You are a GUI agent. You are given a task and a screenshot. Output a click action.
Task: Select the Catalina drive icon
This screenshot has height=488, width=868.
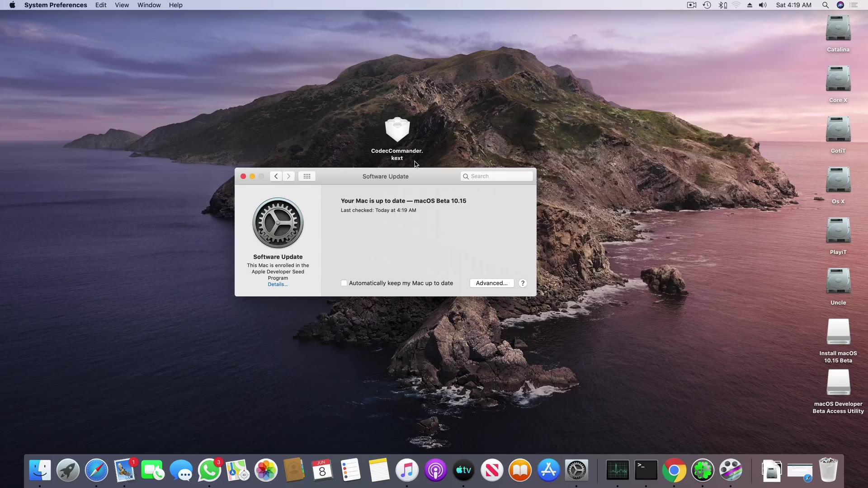pyautogui.click(x=838, y=29)
